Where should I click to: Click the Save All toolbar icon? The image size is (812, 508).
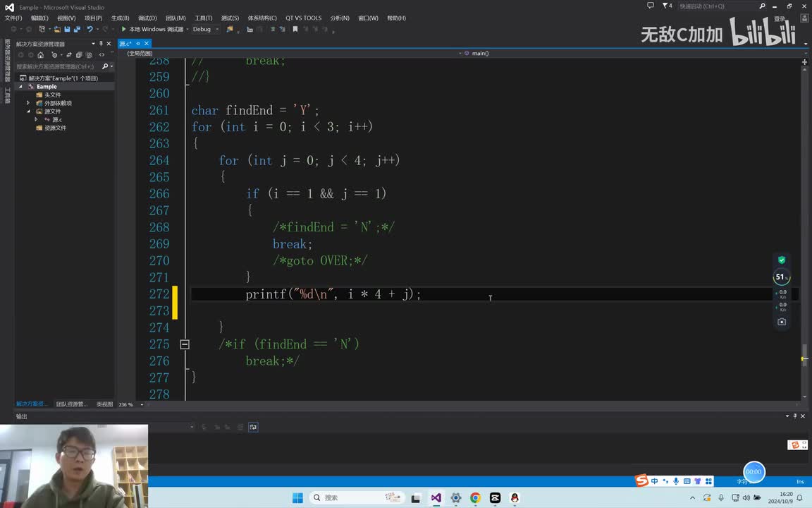pyautogui.click(x=77, y=29)
